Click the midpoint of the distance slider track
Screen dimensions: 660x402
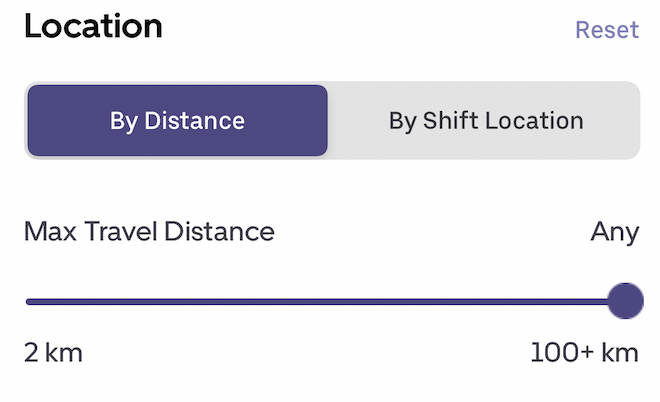325,300
